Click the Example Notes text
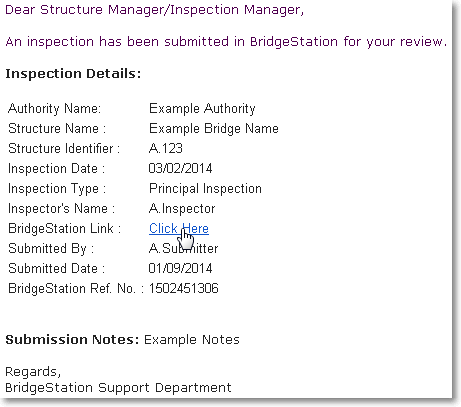This screenshot has width=461, height=407. (192, 340)
